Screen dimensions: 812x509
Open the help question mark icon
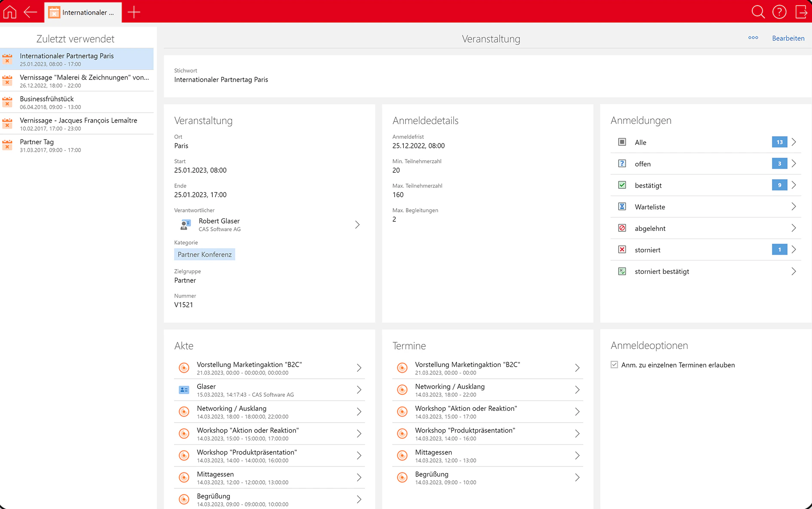[779, 12]
